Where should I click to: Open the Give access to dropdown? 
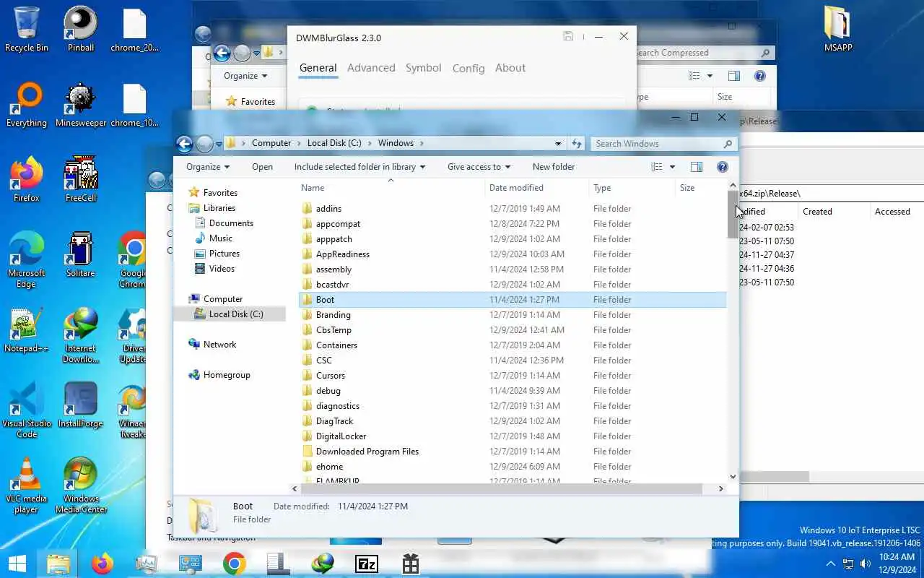479,167
